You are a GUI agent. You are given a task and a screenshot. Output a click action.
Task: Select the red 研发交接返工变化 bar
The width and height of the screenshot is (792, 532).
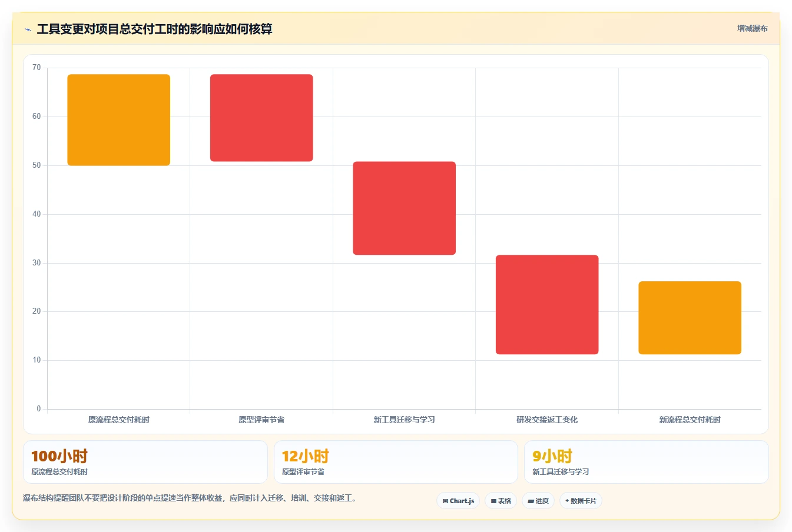547,305
